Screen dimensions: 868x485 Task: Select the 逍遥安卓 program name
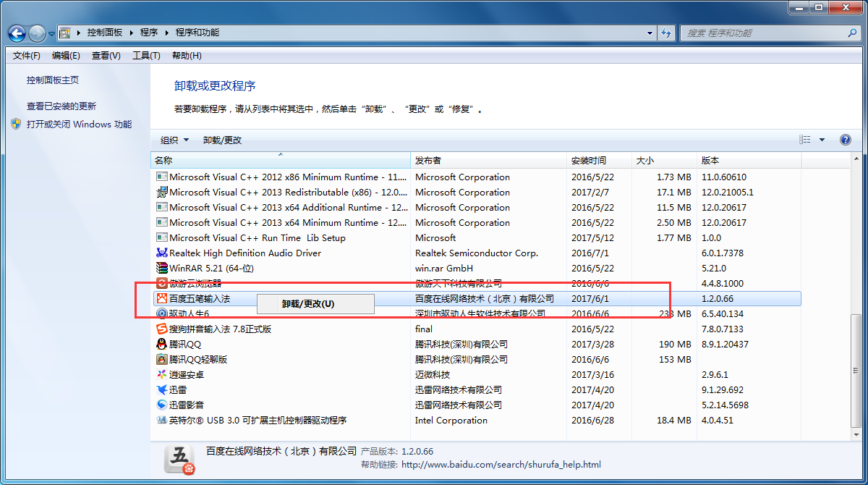(187, 375)
